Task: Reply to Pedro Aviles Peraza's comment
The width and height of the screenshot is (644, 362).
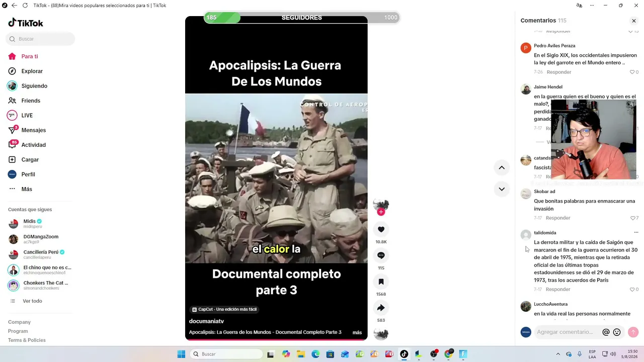Action: pos(559,72)
